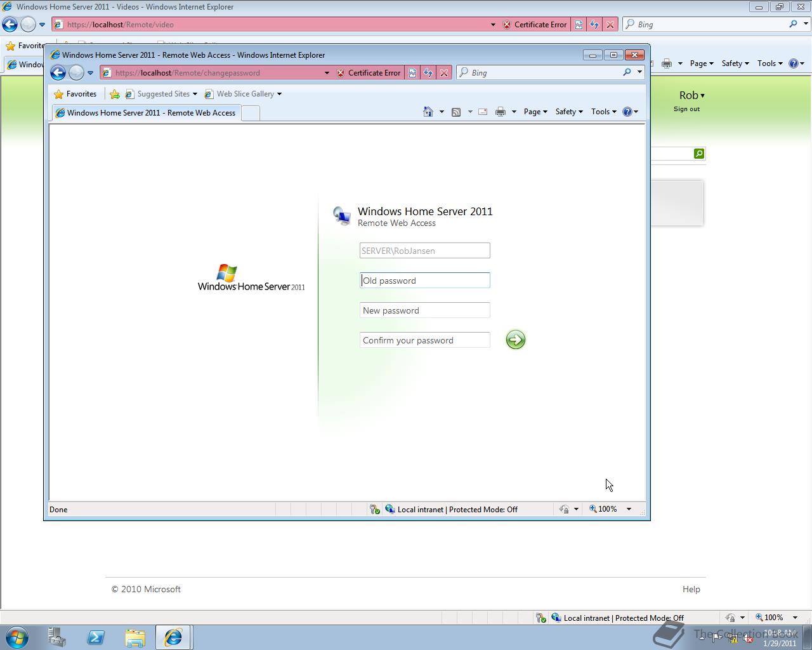Screen dimensions: 812x650
Task: Refresh the Videos window page
Action: click(x=594, y=25)
